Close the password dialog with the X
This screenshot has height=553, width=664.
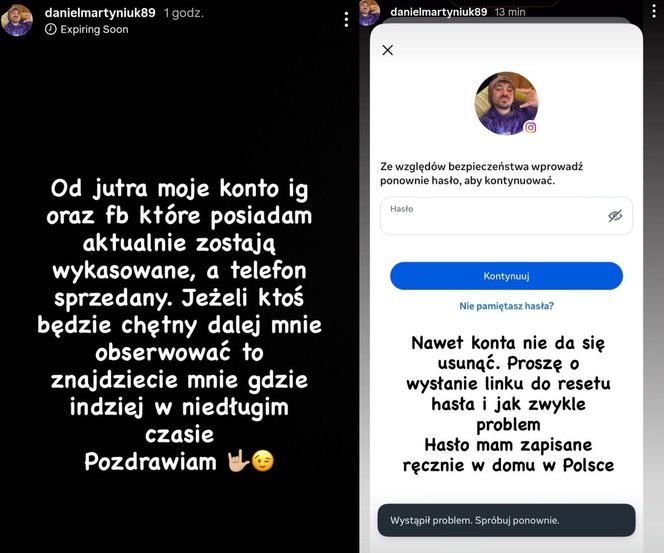tap(387, 50)
